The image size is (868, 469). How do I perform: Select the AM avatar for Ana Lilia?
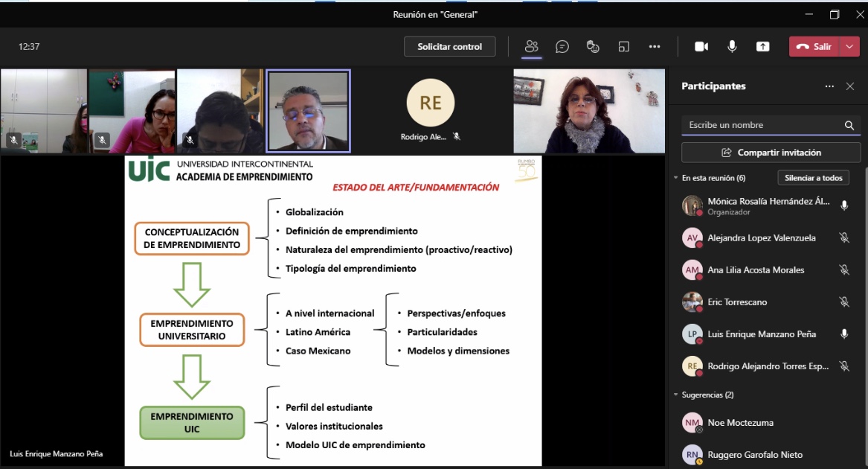point(692,270)
